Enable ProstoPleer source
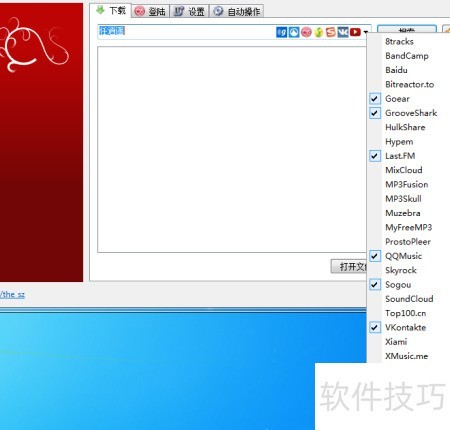 click(x=407, y=242)
